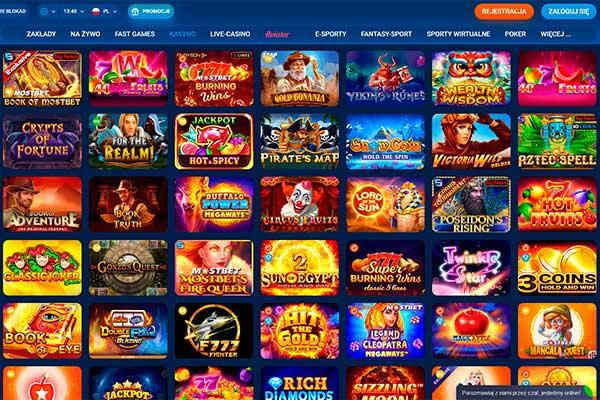Select the Aviator menu item
This screenshot has width=600, height=400.
[277, 34]
